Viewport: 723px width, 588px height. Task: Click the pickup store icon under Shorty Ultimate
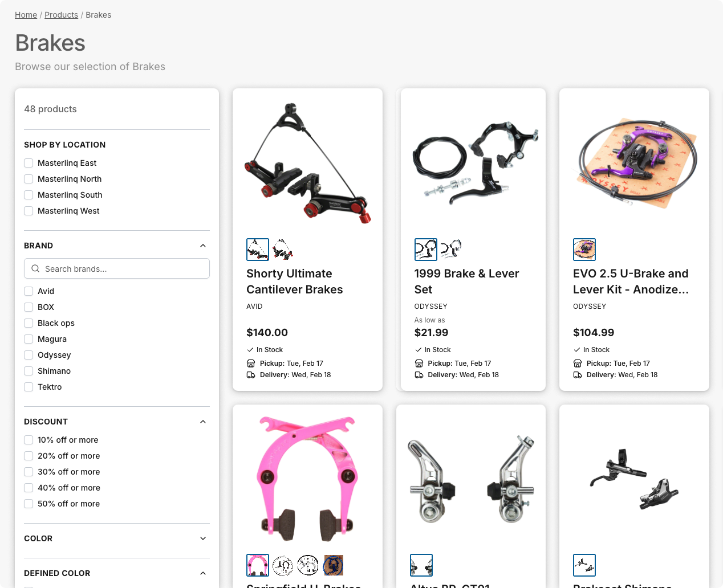(x=251, y=364)
